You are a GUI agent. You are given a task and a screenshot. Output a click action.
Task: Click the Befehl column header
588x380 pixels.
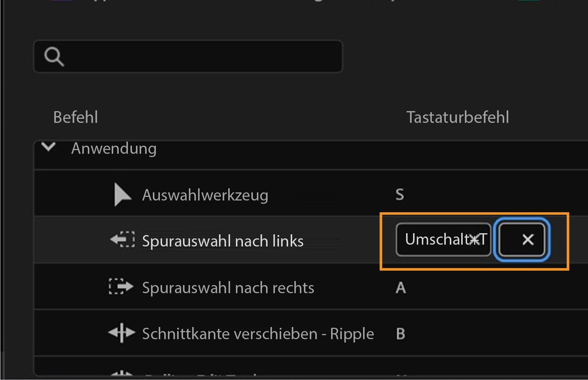[75, 117]
